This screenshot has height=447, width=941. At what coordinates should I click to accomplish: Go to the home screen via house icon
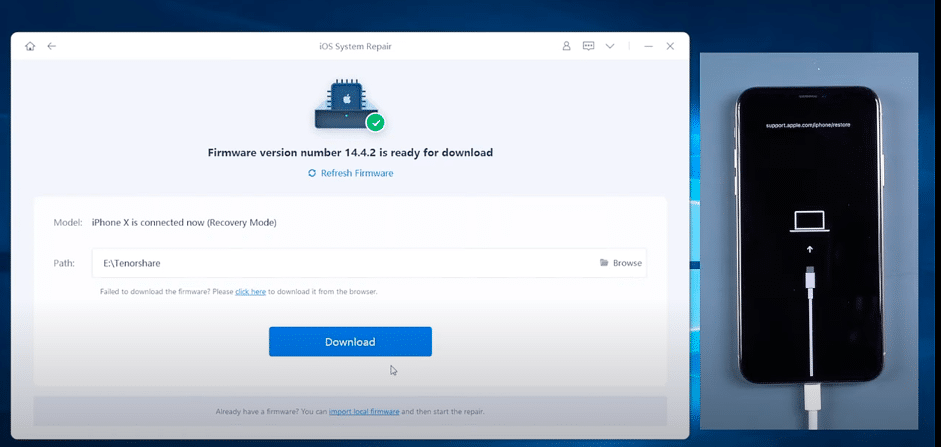(x=30, y=46)
